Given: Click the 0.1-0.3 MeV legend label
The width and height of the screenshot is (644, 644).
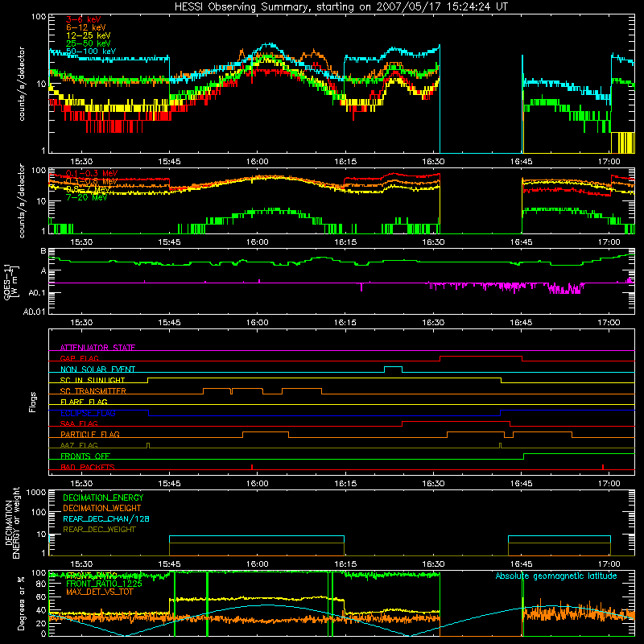Looking at the screenshot, I should click(x=92, y=173).
